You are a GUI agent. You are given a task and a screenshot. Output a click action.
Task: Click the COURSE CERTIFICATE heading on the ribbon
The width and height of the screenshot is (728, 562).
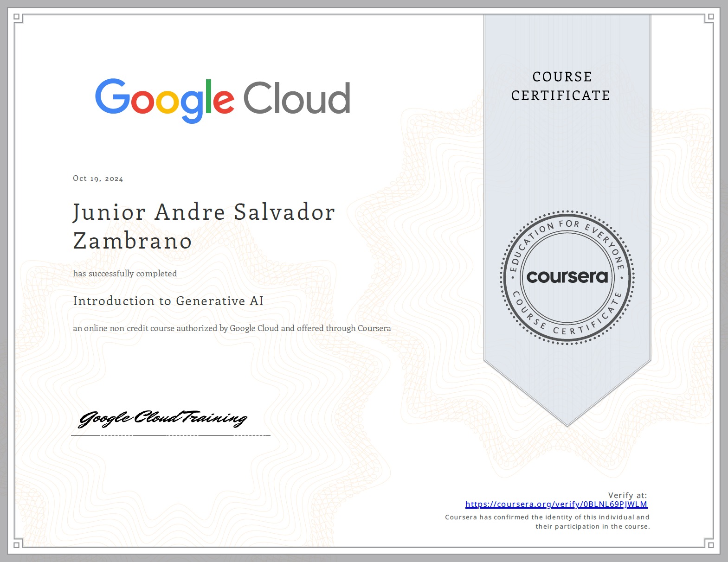[561, 86]
